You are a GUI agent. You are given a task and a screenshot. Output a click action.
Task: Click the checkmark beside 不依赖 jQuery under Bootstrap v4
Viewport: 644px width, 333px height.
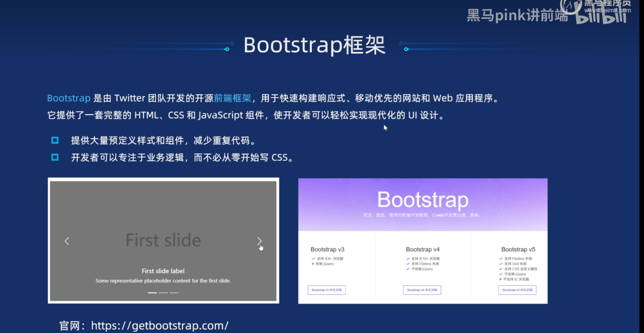point(407,269)
